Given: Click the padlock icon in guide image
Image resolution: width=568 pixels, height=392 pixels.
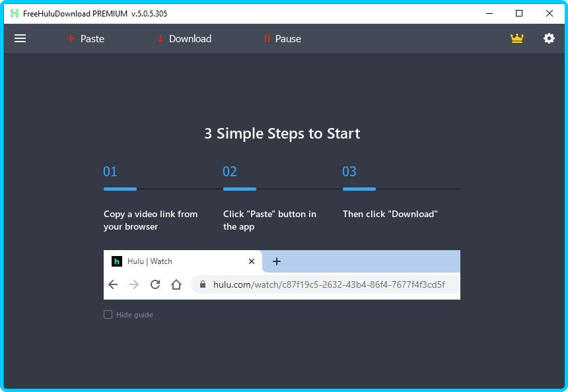Looking at the screenshot, I should [203, 284].
